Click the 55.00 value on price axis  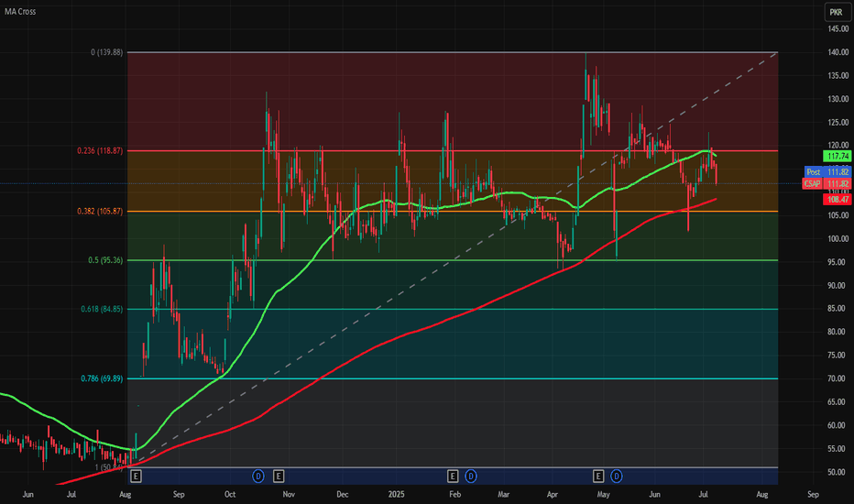pyautogui.click(x=838, y=449)
